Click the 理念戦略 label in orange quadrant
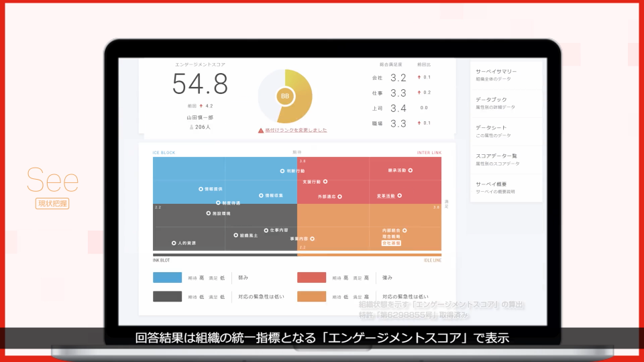The image size is (644, 362). [391, 237]
